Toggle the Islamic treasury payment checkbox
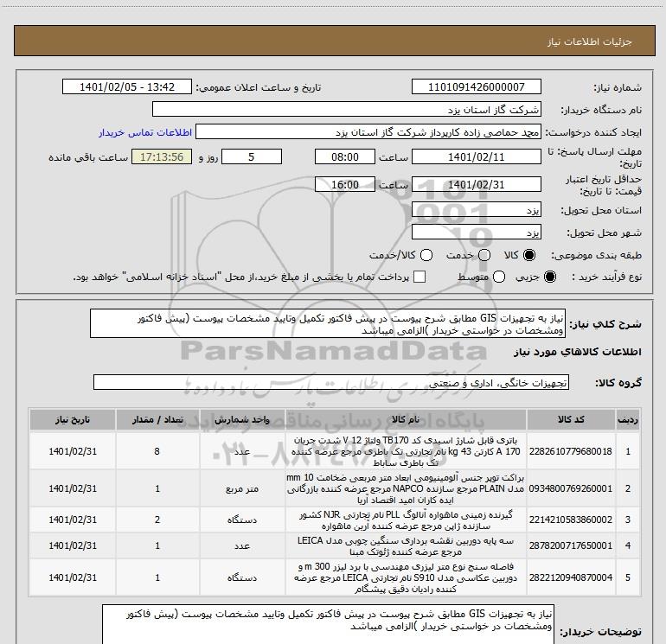Viewport: 666px width, 644px height. tap(419, 277)
